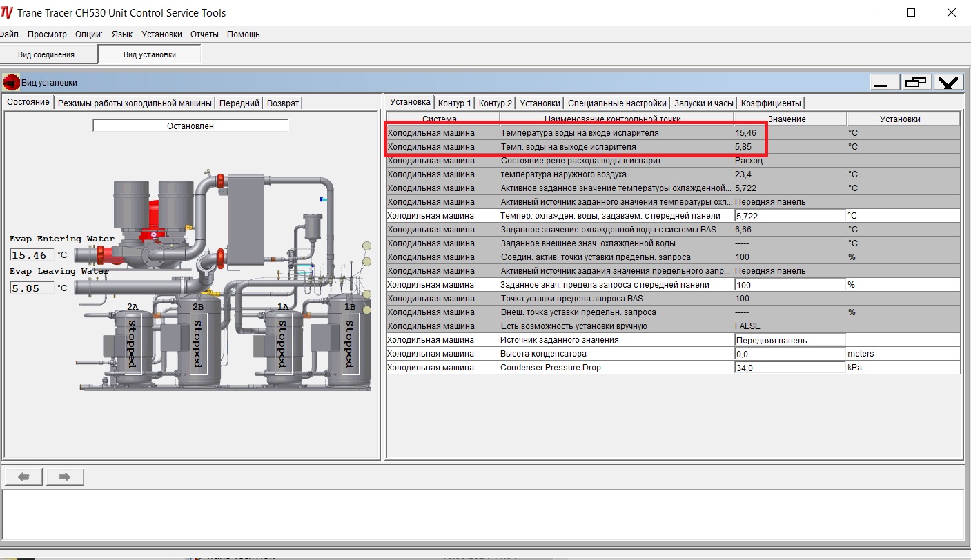Open the Запуски и часы tab

[703, 103]
